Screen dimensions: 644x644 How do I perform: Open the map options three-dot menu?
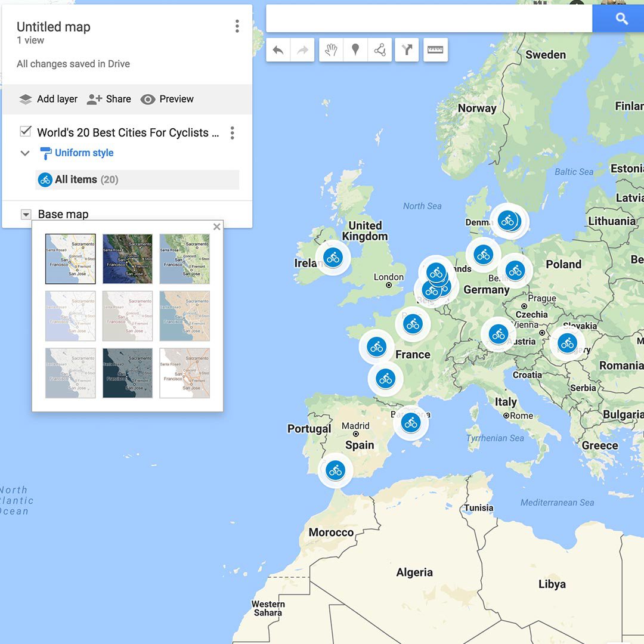[237, 26]
